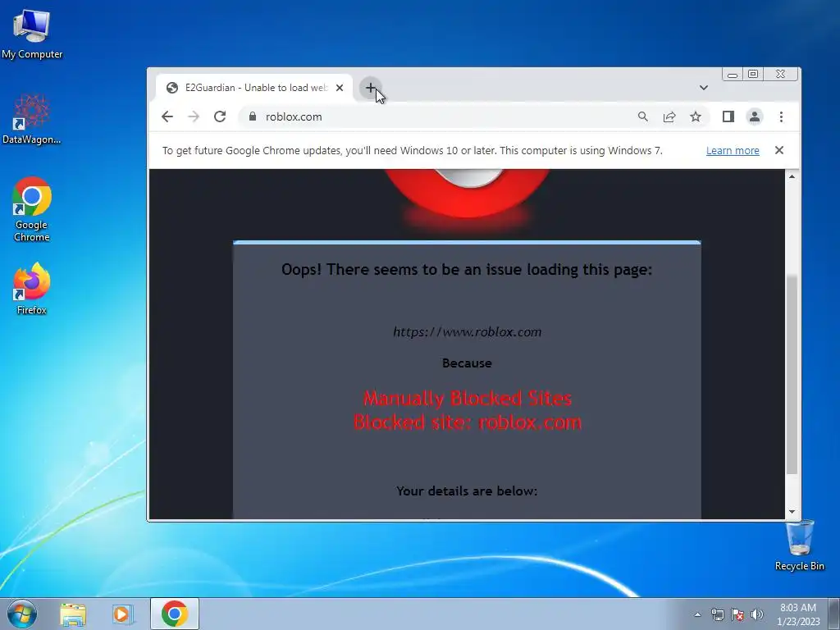
Task: Click 'Blocked site: roblox.com' text
Action: point(467,422)
